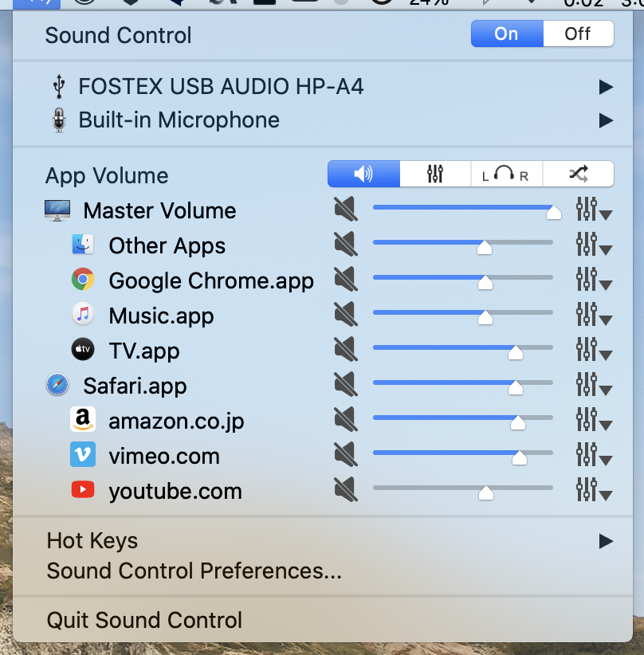
Task: Toggle mute for Safari.app
Action: coord(346,384)
